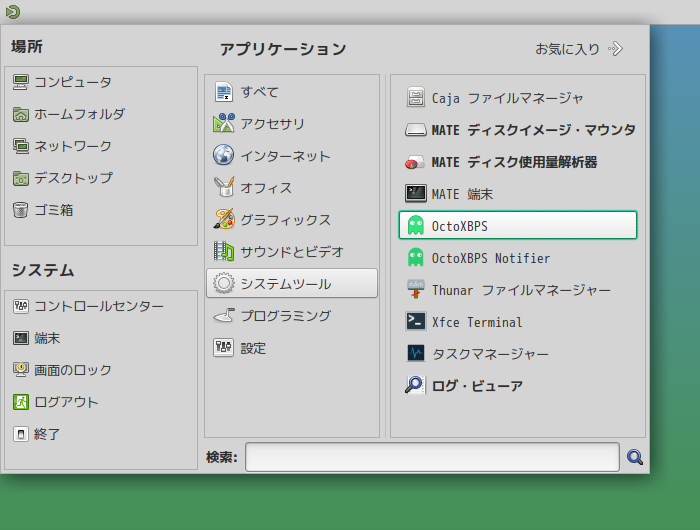Click the MATE menu logo in the panel
The height and width of the screenshot is (530, 700).
(13, 12)
